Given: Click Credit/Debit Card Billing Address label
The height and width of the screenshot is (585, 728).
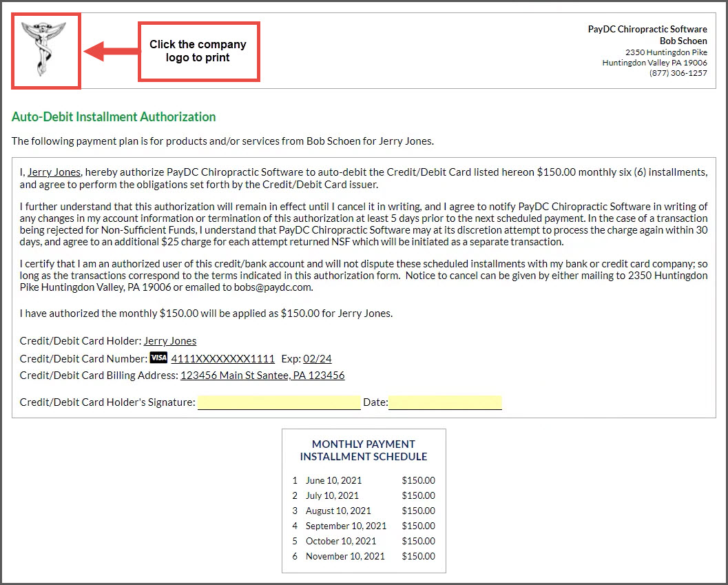Looking at the screenshot, I should coord(99,375).
